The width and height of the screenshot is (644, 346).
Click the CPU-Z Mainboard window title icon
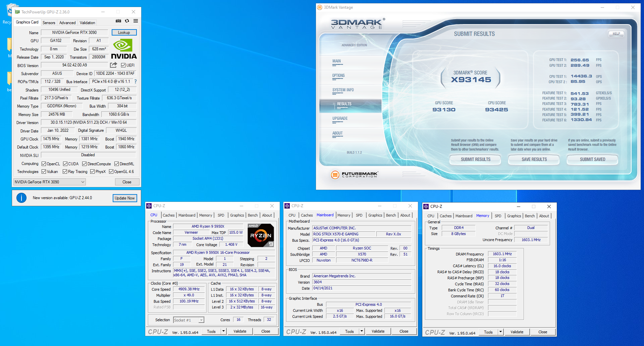287,206
